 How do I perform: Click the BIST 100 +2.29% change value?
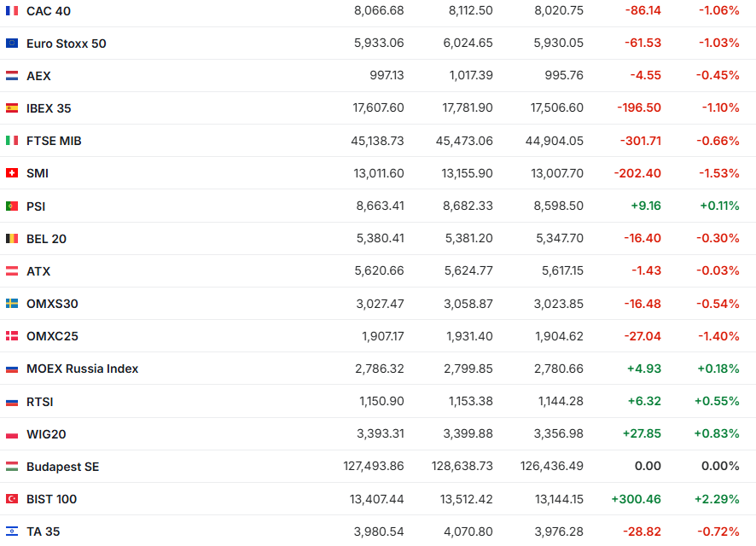(x=717, y=499)
